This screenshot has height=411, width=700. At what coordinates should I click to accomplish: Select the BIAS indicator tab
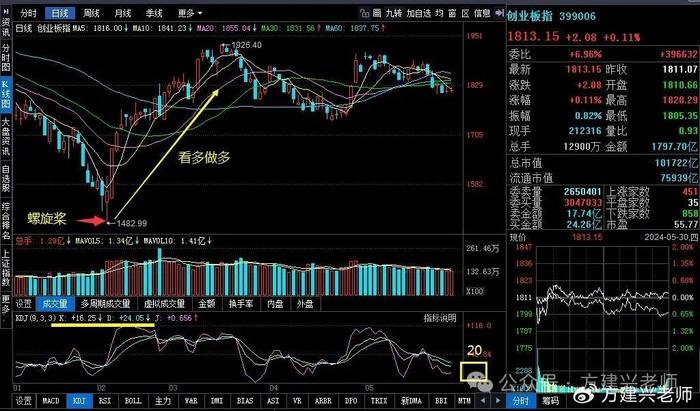pos(245,401)
